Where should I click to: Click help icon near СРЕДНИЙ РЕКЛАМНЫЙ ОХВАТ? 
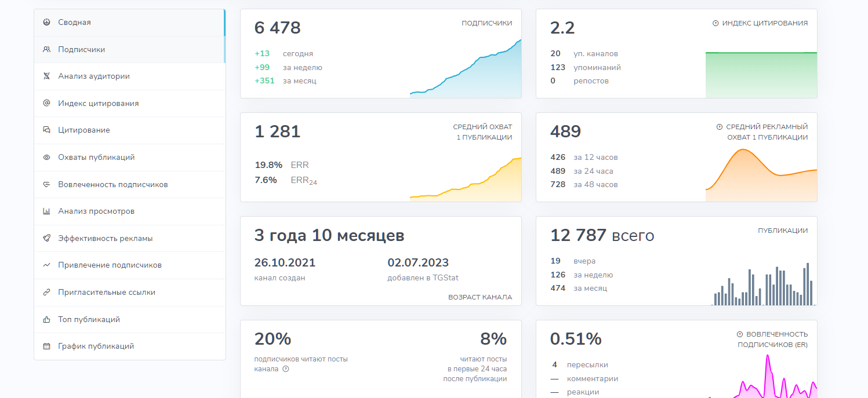720,127
